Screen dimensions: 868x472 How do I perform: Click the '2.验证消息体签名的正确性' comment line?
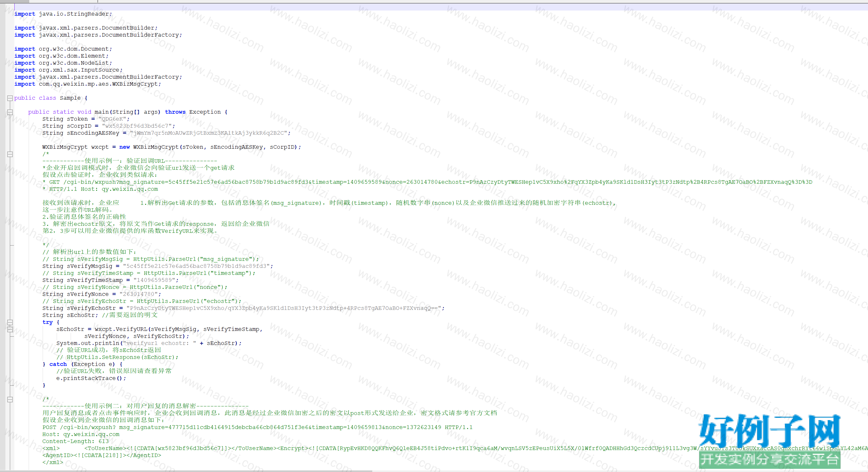point(84,217)
